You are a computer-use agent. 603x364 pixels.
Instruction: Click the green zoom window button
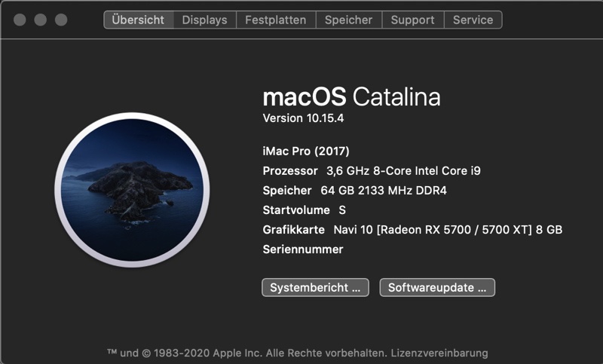coord(60,20)
